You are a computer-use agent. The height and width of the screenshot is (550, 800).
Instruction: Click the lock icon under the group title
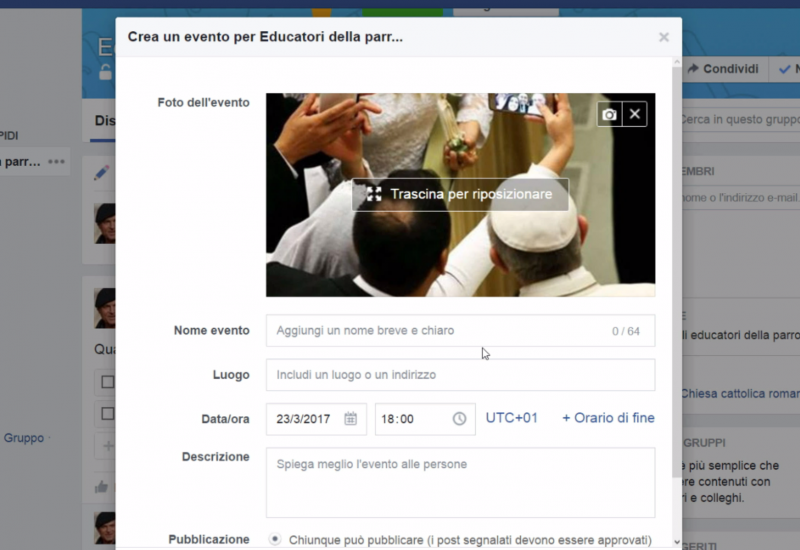(105, 72)
